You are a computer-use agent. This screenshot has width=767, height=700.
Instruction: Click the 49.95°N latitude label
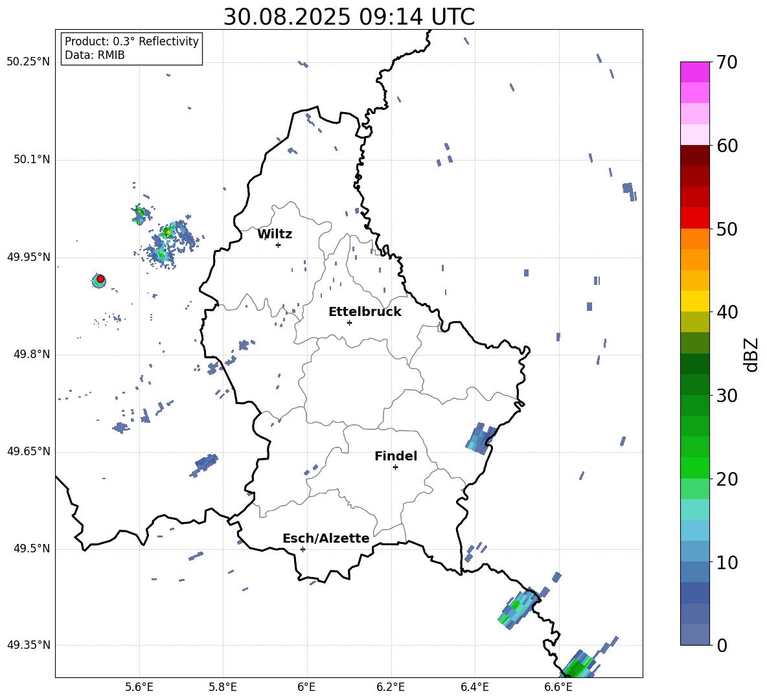(x=28, y=257)
